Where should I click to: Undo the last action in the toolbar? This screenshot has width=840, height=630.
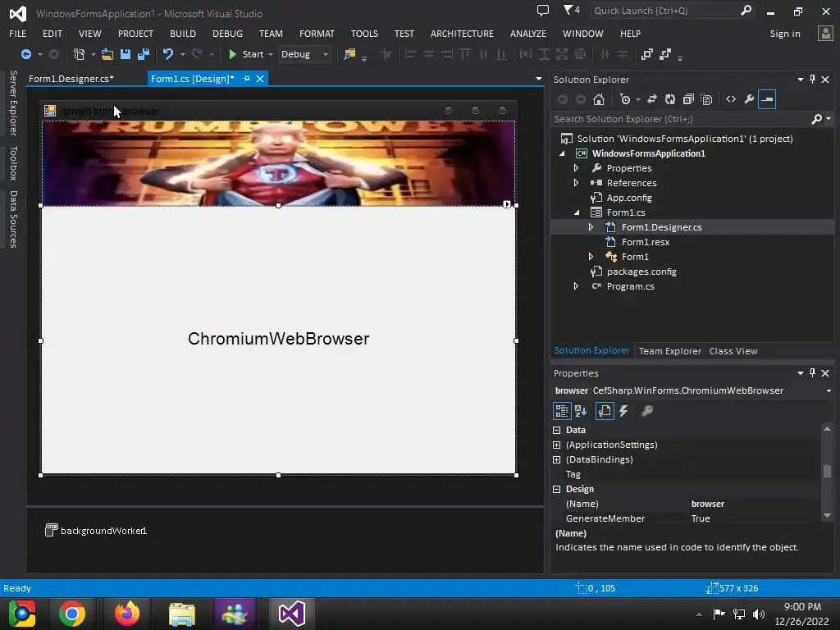(168, 54)
